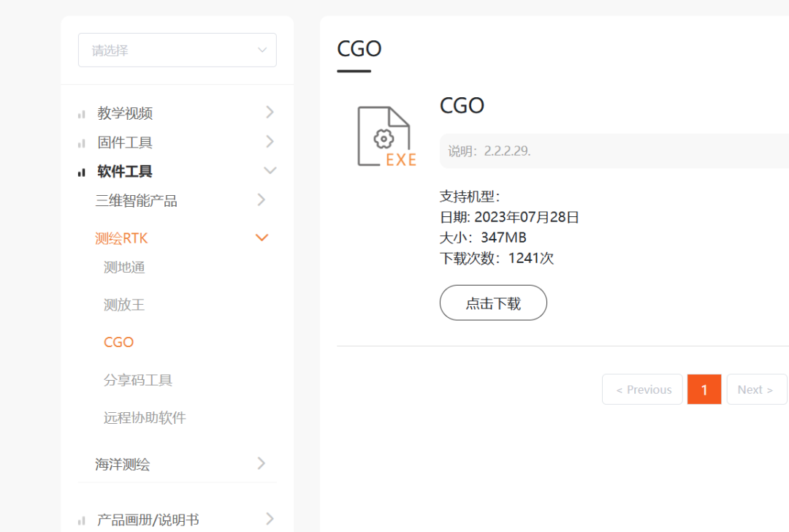Click the 说明: 2.2.2.29. description box

[x=614, y=151]
